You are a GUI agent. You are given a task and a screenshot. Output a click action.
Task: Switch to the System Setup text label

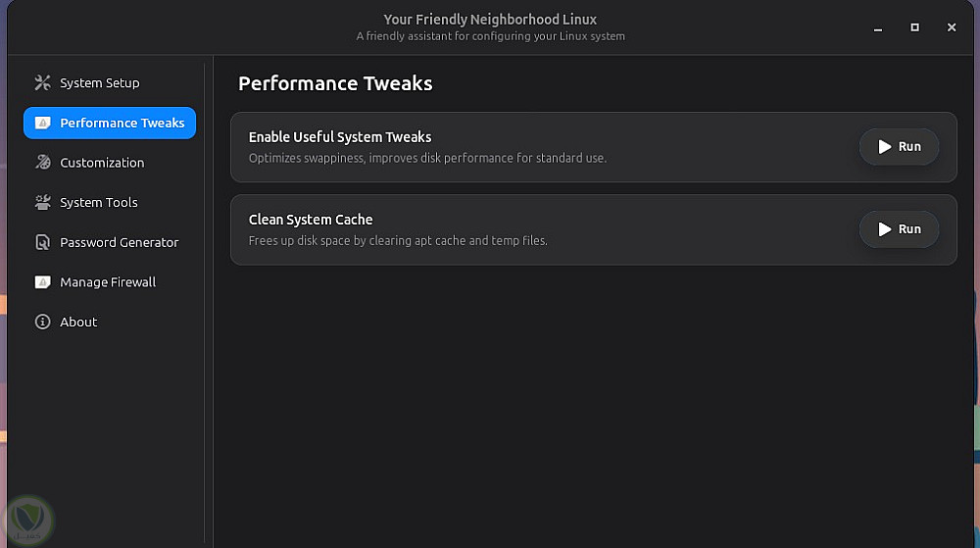coord(100,83)
